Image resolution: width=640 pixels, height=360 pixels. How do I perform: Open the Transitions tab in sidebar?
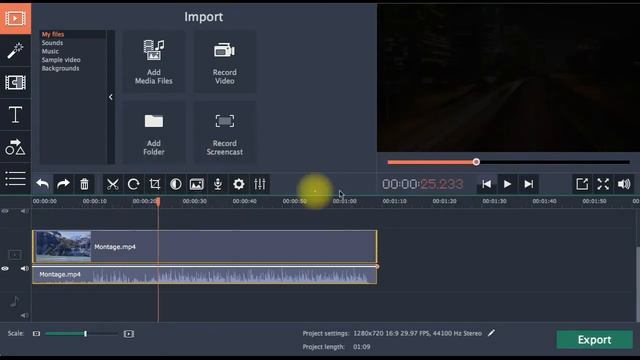pyautogui.click(x=15, y=82)
